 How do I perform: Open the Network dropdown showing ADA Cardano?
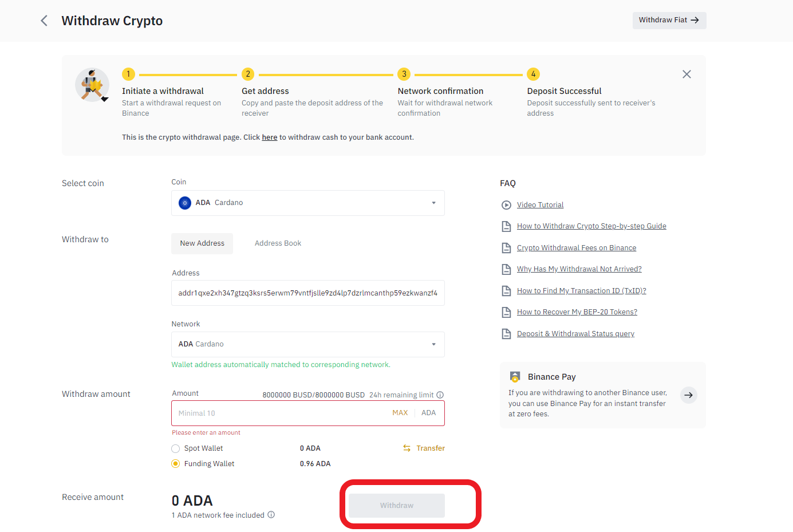[308, 344]
